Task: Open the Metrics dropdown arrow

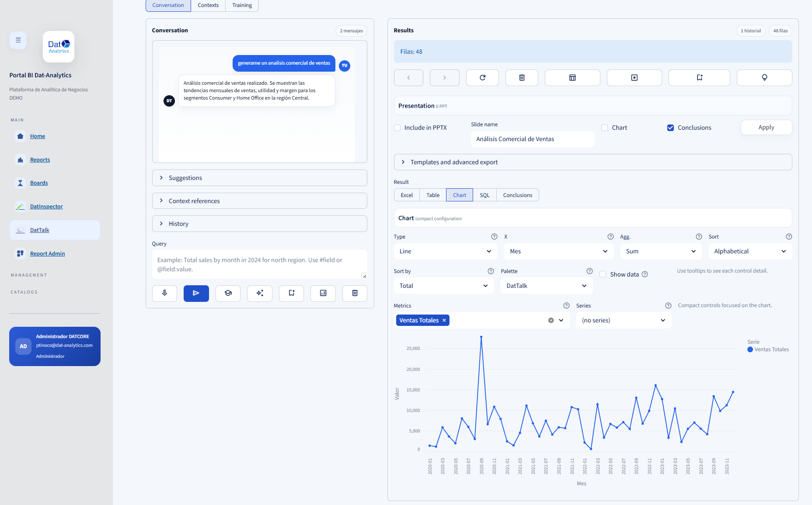Action: click(x=561, y=320)
